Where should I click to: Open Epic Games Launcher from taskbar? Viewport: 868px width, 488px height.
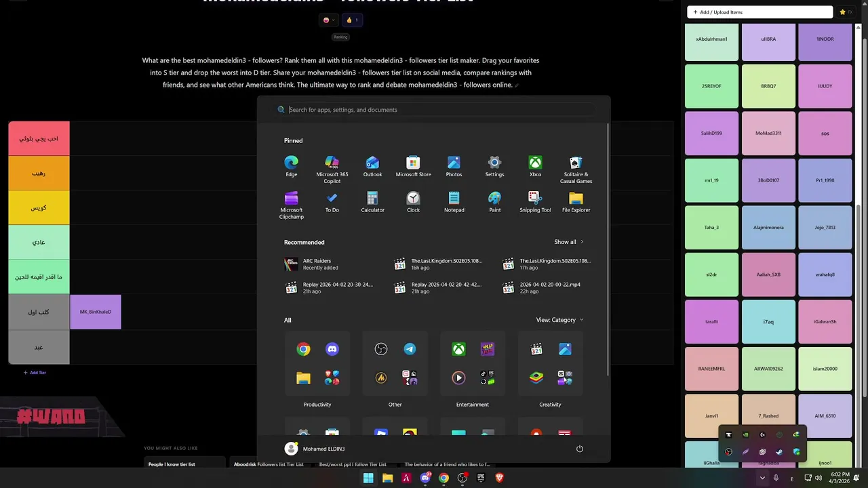point(481,478)
